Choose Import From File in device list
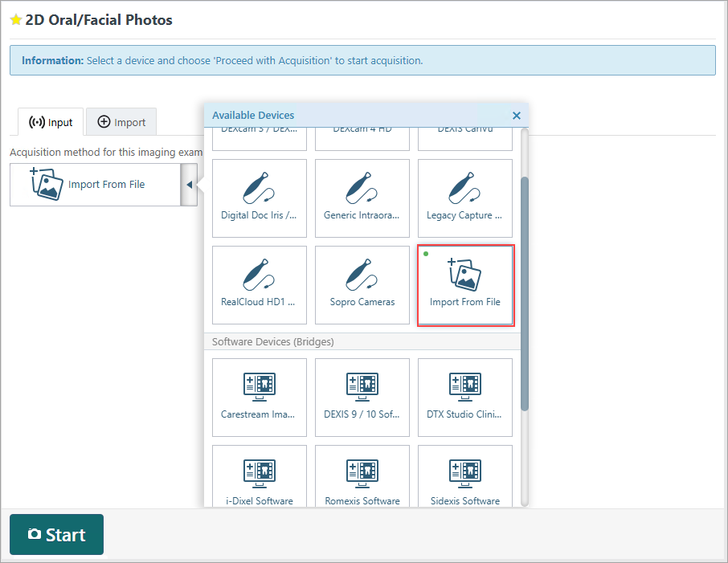 point(464,285)
